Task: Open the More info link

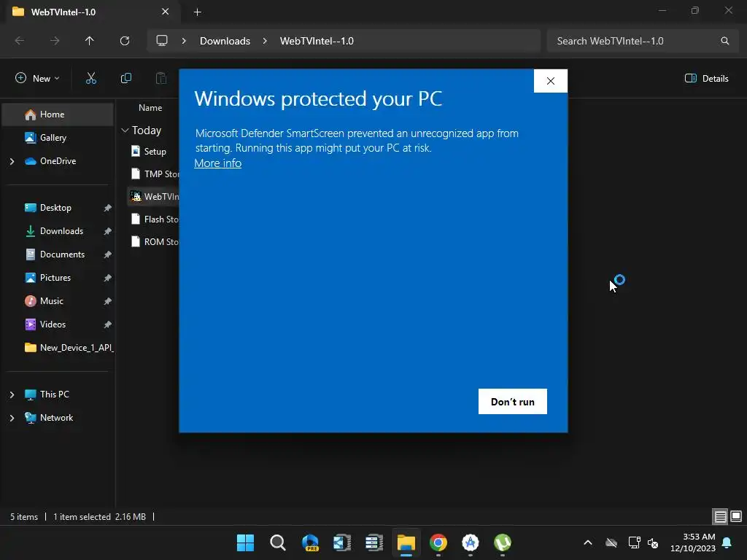Action: (217, 163)
